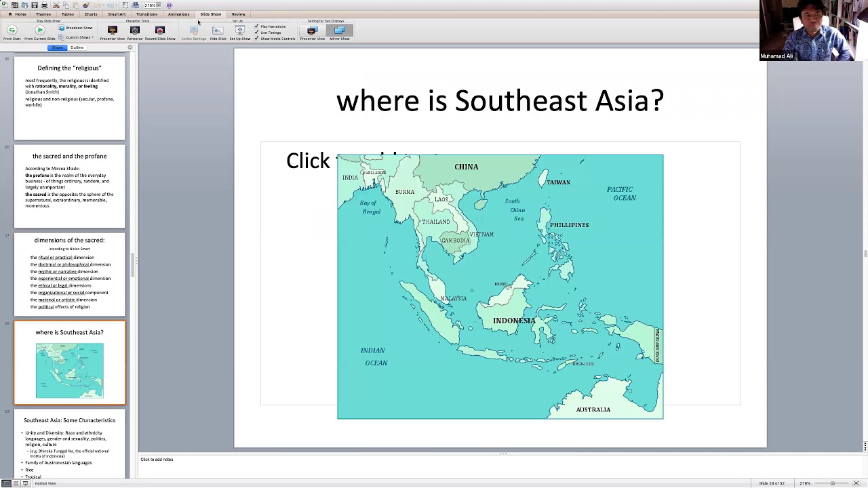This screenshot has height=488, width=868.
Task: Open Set Up Show settings
Action: pyautogui.click(x=239, y=33)
